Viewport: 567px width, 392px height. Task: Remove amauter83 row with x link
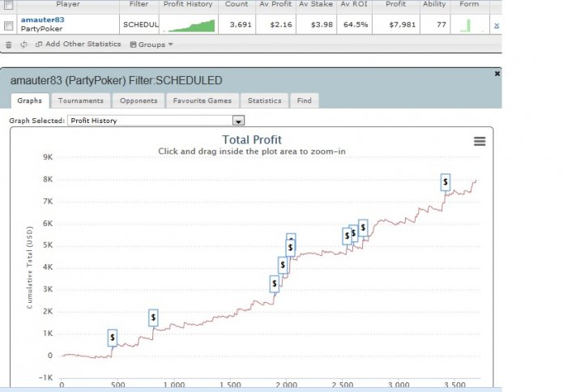click(x=497, y=25)
